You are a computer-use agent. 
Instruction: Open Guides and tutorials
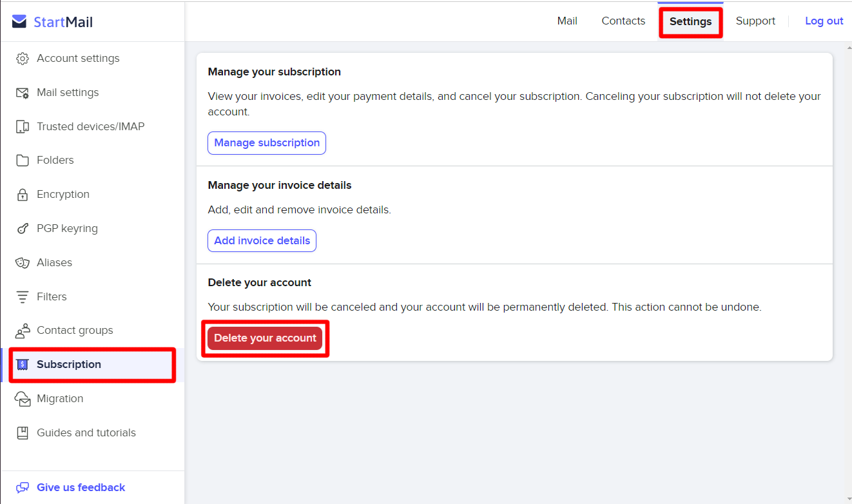tap(86, 432)
